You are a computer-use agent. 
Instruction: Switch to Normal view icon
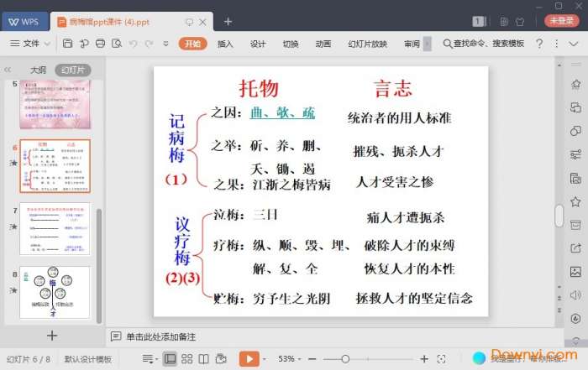click(170, 359)
